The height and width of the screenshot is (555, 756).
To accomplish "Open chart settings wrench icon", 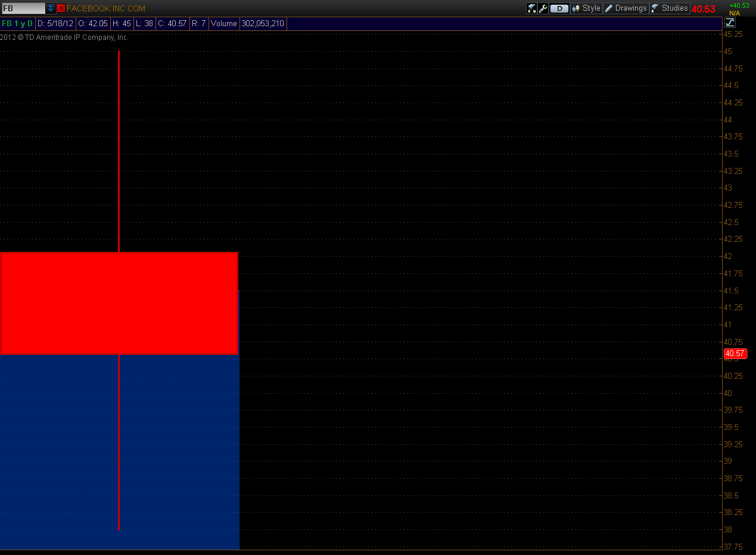I will point(543,8).
